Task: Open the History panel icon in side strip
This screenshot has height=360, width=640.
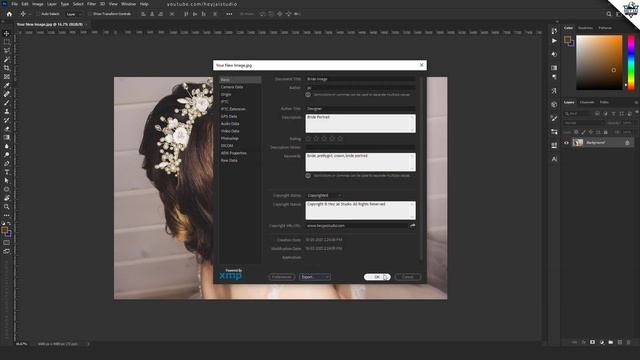Action: 554,31
